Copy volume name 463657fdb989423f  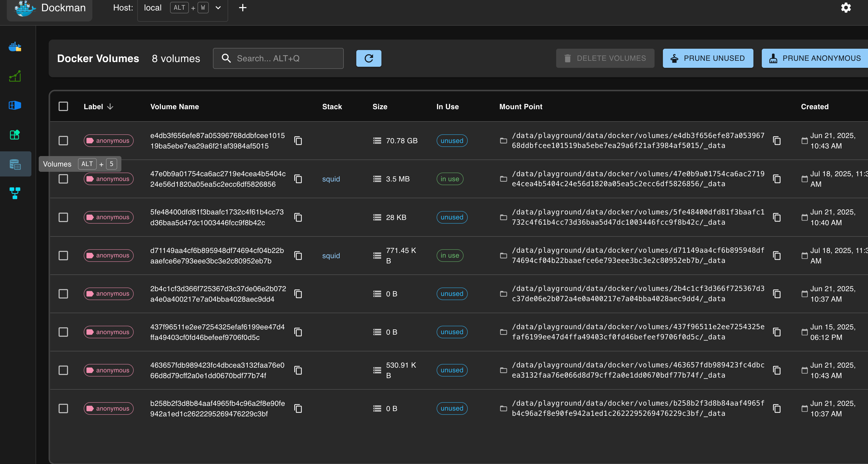point(298,370)
